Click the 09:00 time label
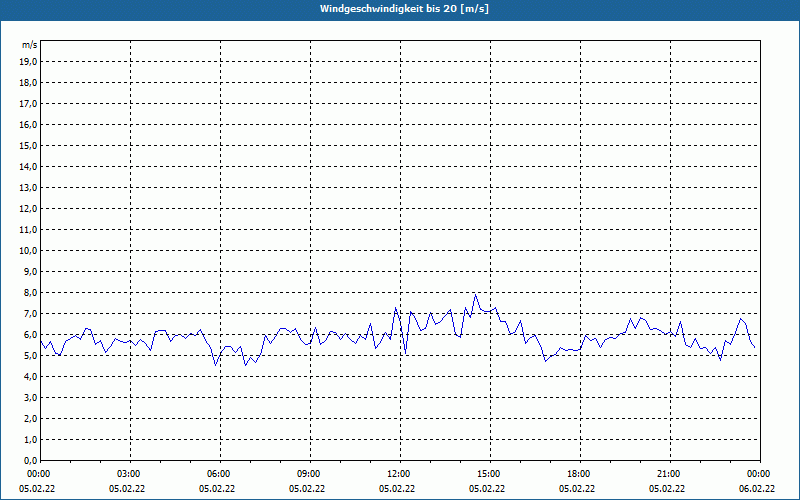 309,474
